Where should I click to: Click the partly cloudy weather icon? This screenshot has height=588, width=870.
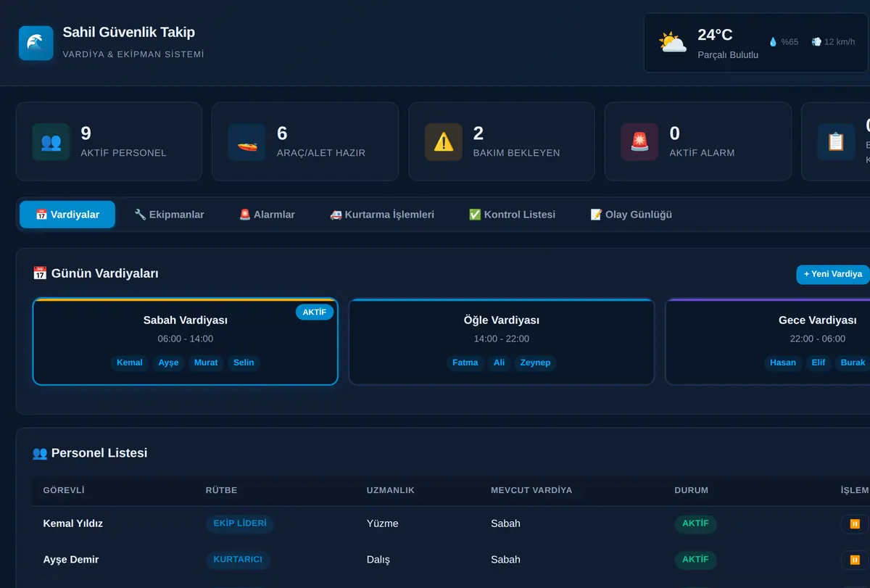672,43
